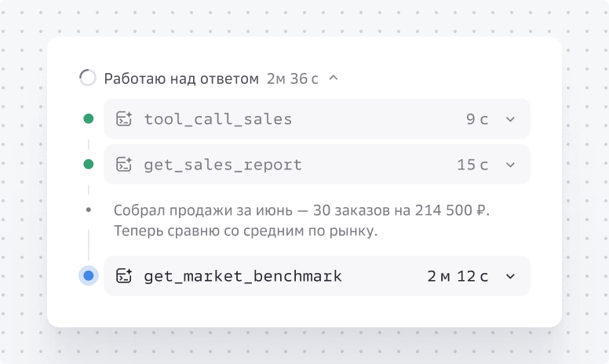Open the get_sales_report step label

[x=223, y=165]
